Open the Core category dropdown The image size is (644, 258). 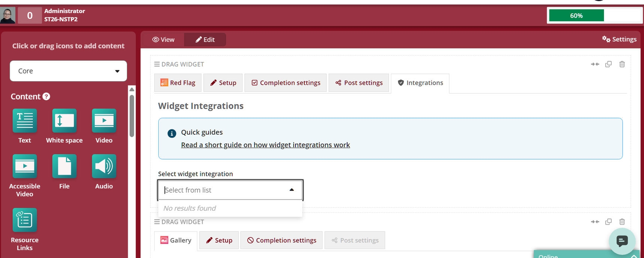(68, 71)
